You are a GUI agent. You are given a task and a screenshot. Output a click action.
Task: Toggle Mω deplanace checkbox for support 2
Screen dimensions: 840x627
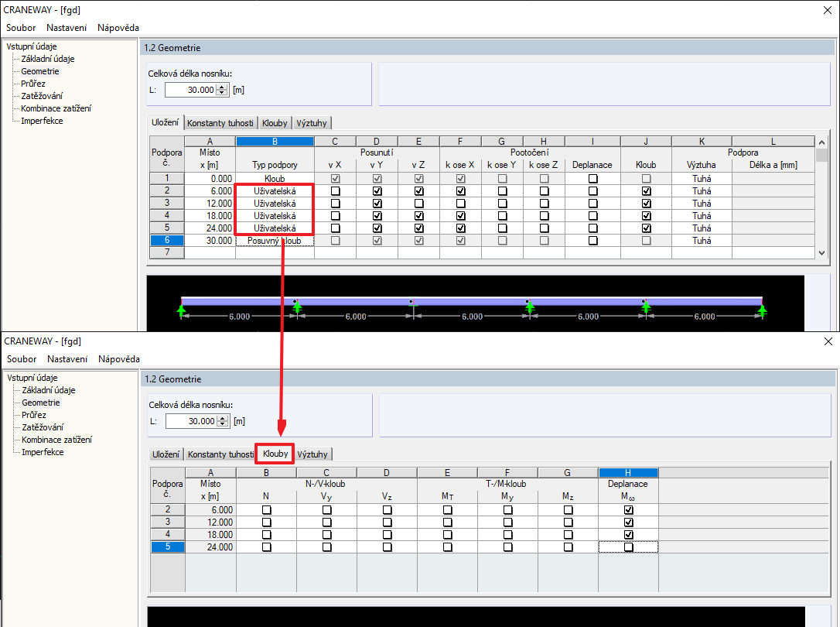click(x=628, y=509)
